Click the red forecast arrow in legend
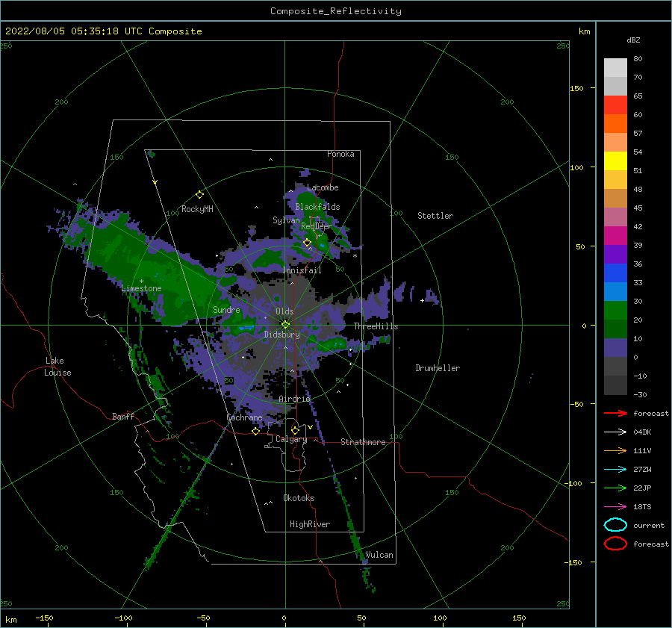 615,413
